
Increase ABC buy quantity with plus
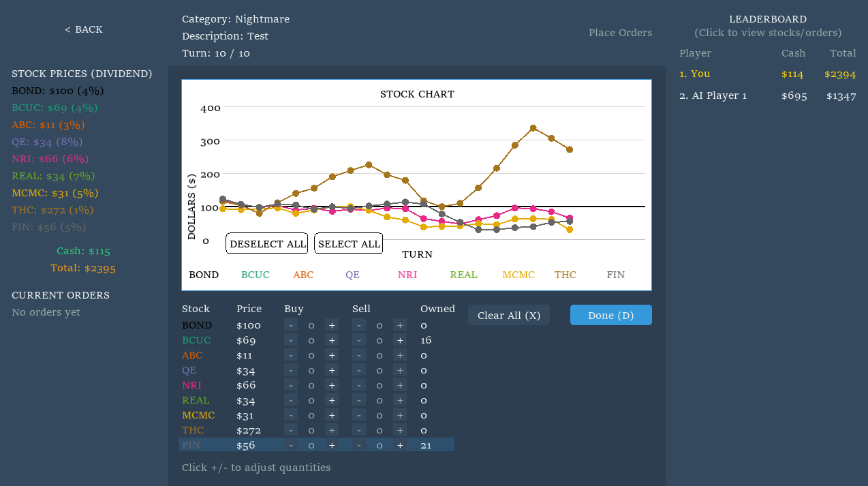coord(332,355)
